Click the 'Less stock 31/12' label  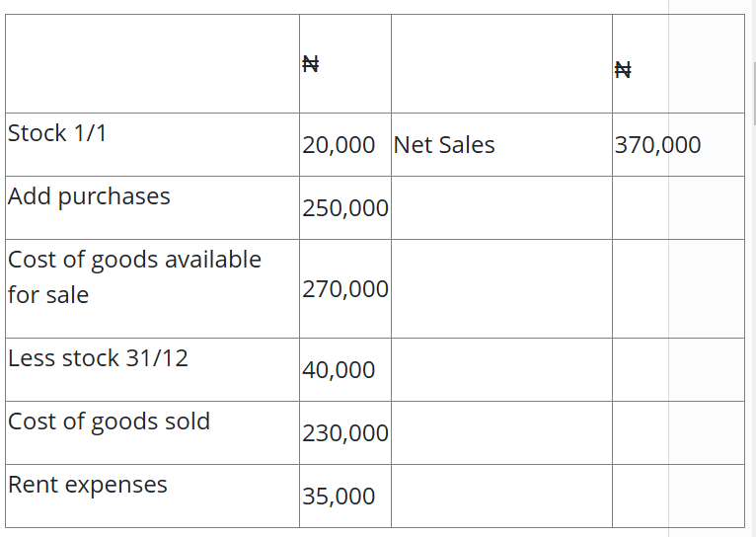click(x=98, y=358)
